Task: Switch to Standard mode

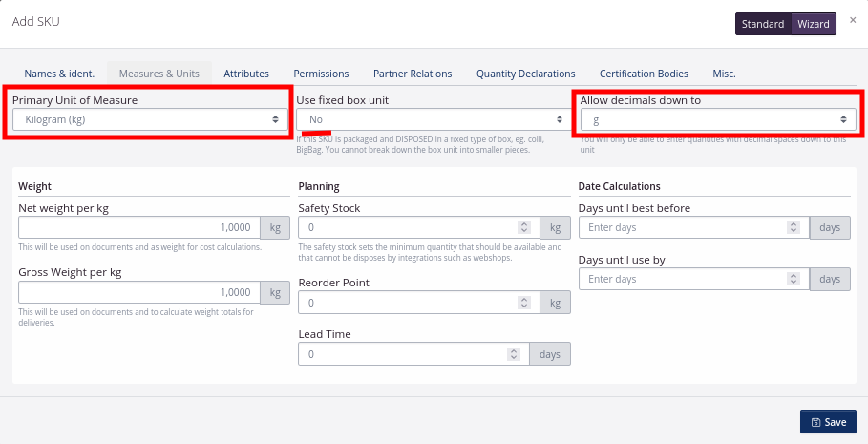Action: tap(763, 24)
